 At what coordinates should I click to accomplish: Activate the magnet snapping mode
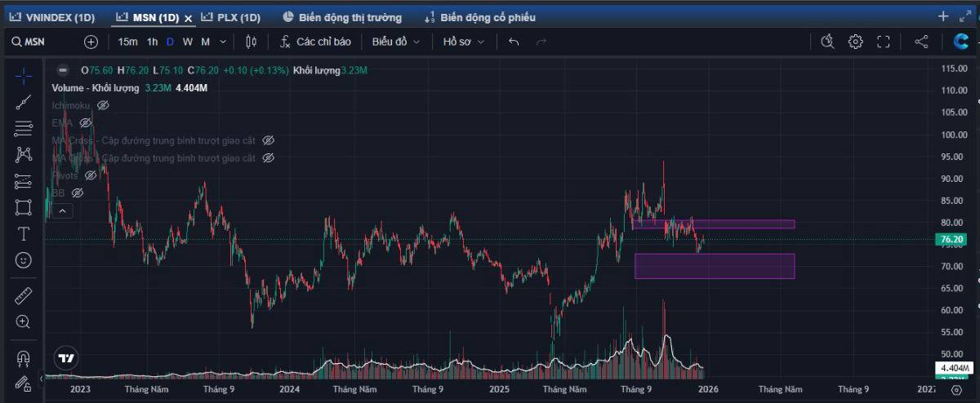(x=23, y=358)
